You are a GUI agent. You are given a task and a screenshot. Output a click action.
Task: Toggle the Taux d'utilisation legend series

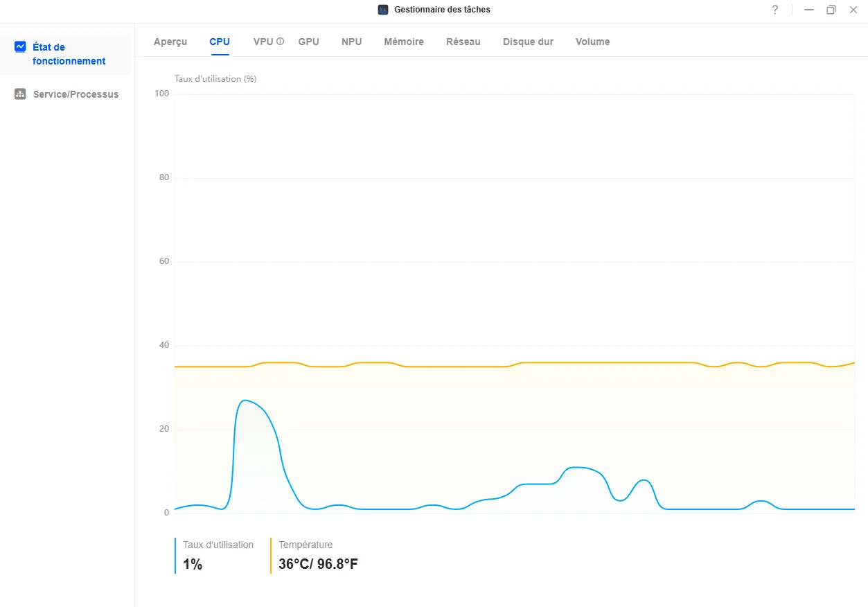218,545
